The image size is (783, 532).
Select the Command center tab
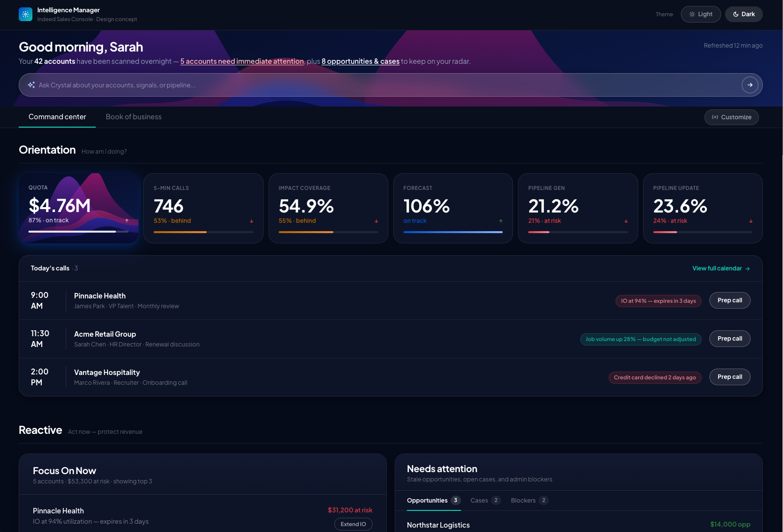(57, 117)
